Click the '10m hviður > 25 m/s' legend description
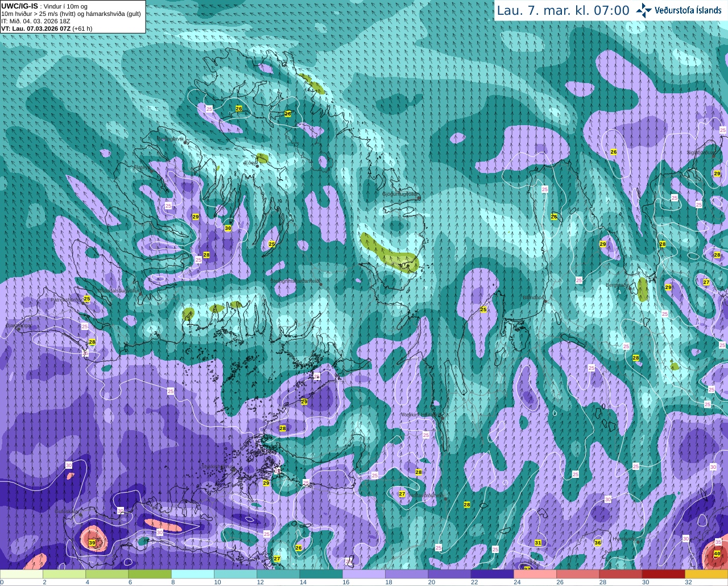Image resolution: width=728 pixels, height=586 pixels. tap(71, 14)
